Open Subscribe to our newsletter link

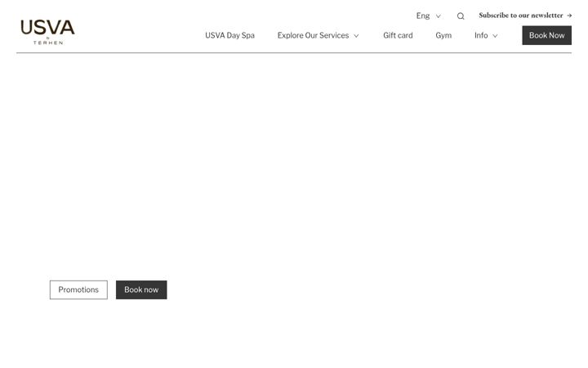tap(521, 16)
